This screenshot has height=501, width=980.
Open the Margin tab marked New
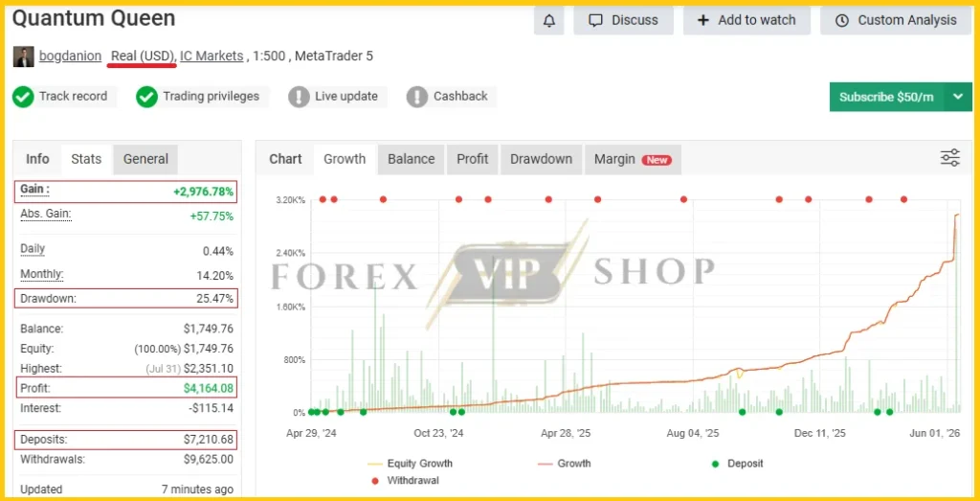pyautogui.click(x=633, y=159)
